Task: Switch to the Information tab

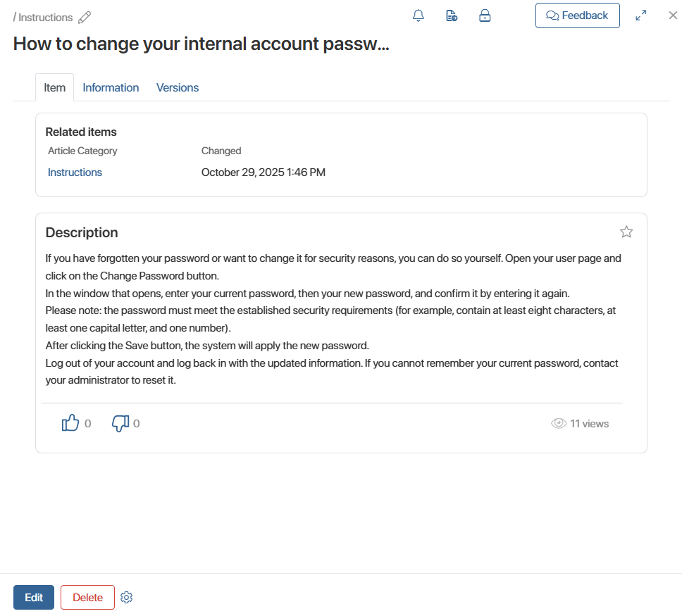Action: pos(111,88)
